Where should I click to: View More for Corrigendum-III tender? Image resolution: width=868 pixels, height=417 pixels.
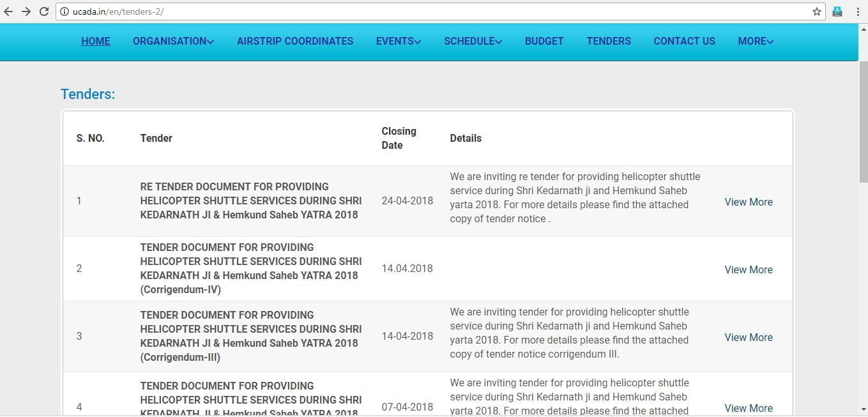[748, 337]
